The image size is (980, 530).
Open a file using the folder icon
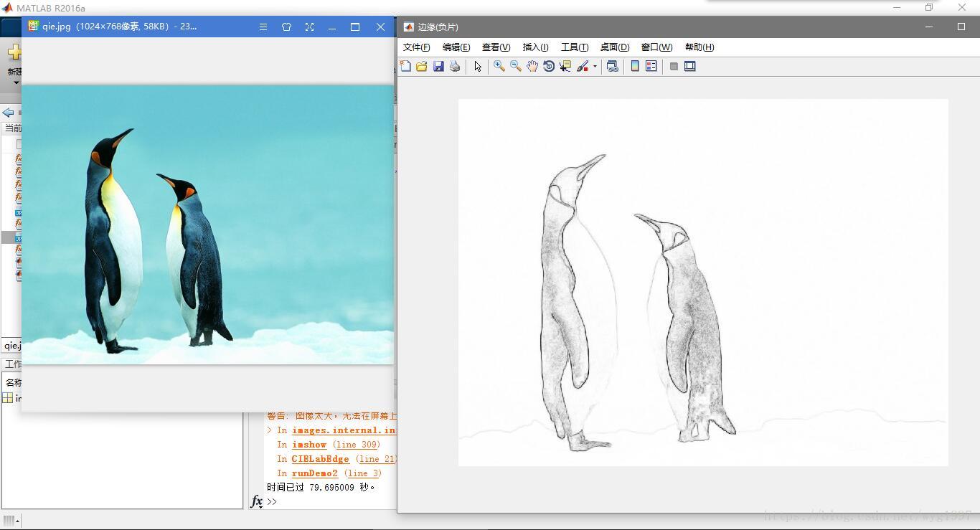(x=422, y=66)
